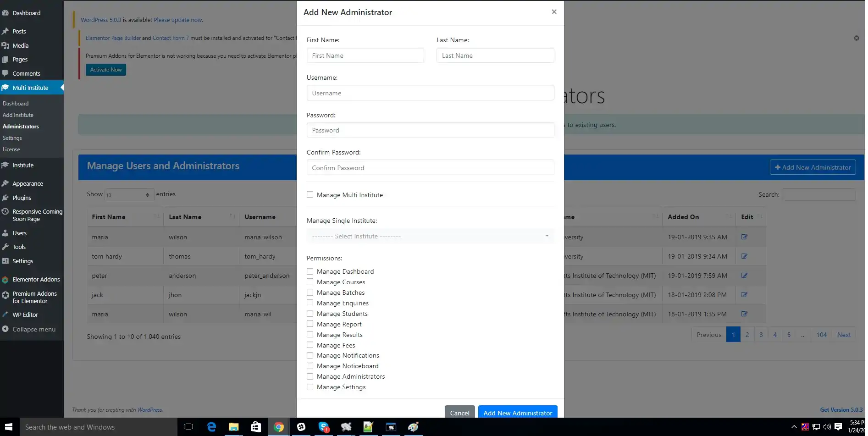Open the Add Institute menu item
Viewport: 868px width, 436px height.
(x=18, y=115)
